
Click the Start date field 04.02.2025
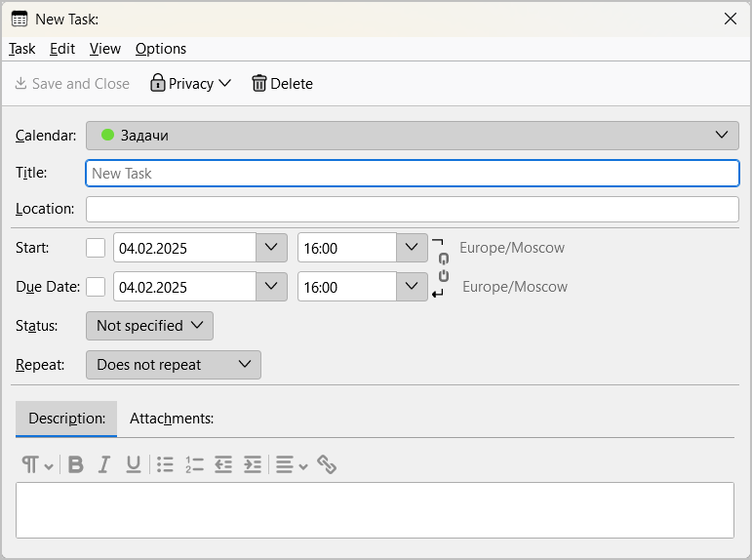[x=184, y=248]
